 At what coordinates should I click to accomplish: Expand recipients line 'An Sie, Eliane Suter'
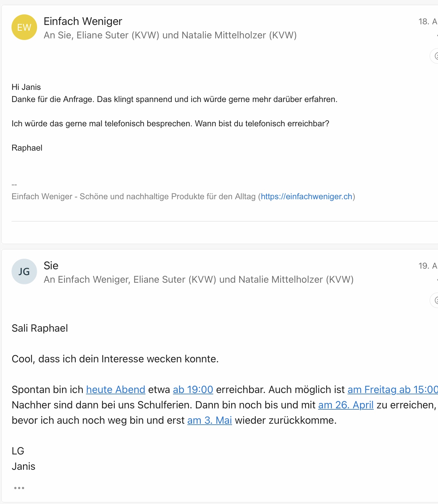tap(170, 35)
